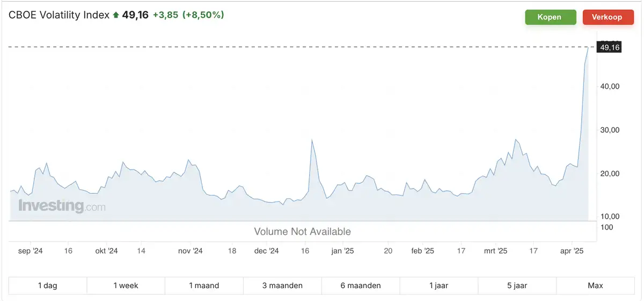Click the +3,85 change value
The image size is (644, 301).
(165, 15)
